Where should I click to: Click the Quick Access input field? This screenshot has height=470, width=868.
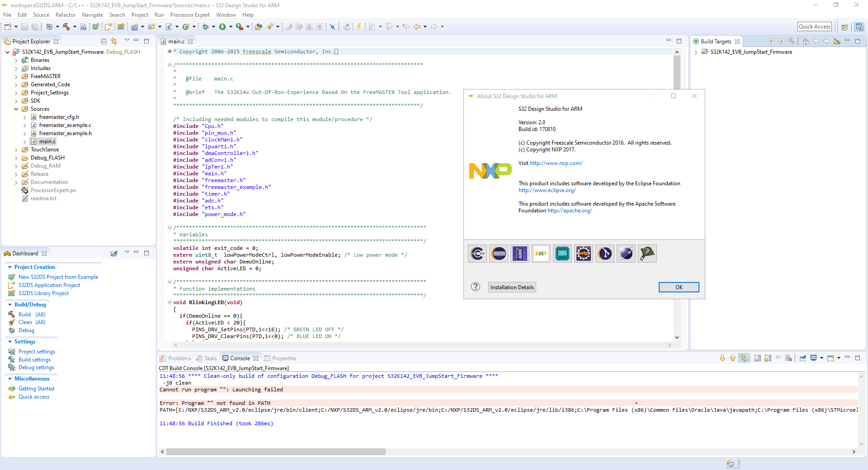coord(815,27)
